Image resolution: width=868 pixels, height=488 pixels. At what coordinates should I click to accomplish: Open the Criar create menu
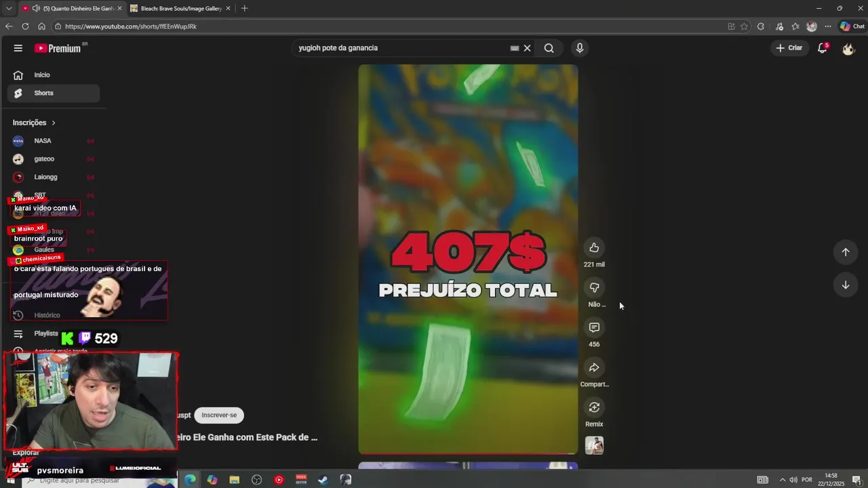pyautogui.click(x=789, y=48)
